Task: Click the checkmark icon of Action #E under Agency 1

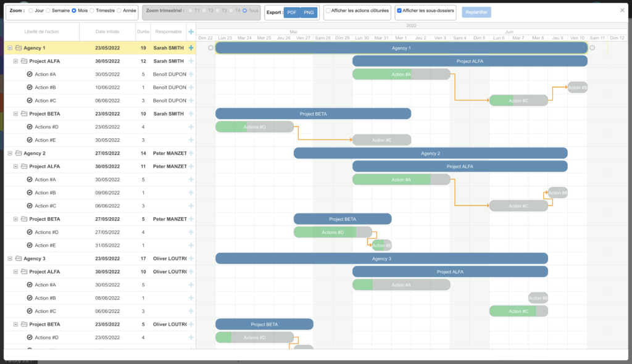Action: coord(30,140)
